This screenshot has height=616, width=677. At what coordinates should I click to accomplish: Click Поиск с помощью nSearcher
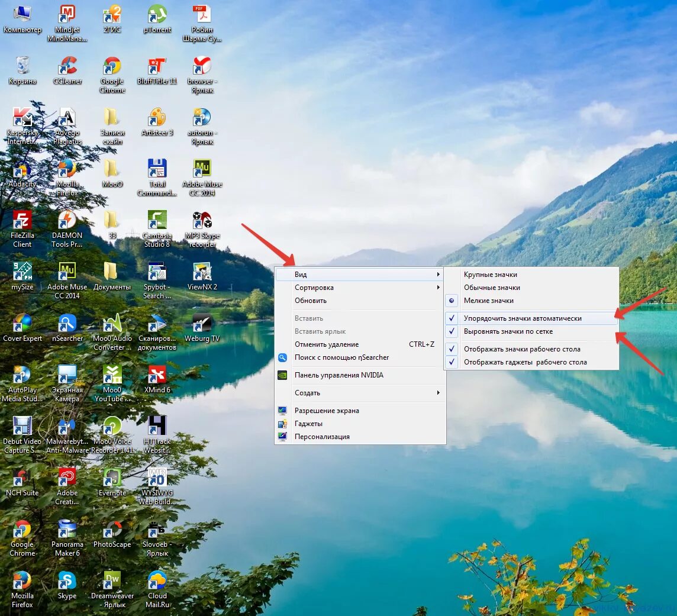(360, 357)
